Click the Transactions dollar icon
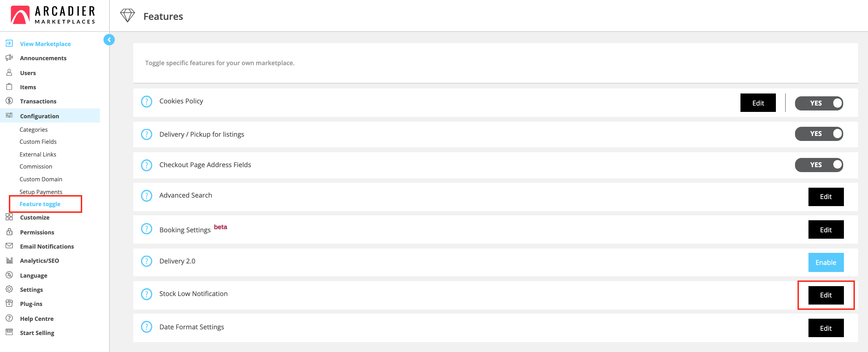Screen dimensions: 868x352 coord(10,101)
